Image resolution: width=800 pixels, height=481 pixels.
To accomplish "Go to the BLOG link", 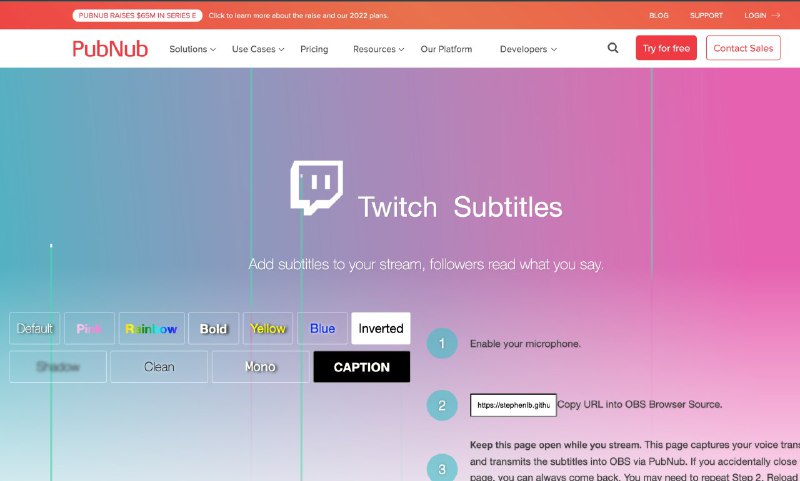I will point(659,15).
